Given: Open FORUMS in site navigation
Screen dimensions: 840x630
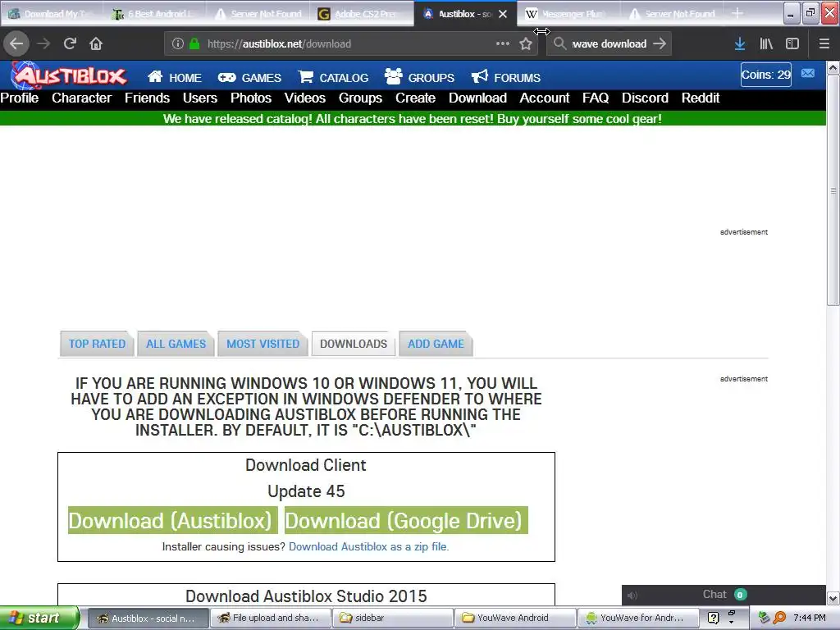Looking at the screenshot, I should pyautogui.click(x=505, y=77).
